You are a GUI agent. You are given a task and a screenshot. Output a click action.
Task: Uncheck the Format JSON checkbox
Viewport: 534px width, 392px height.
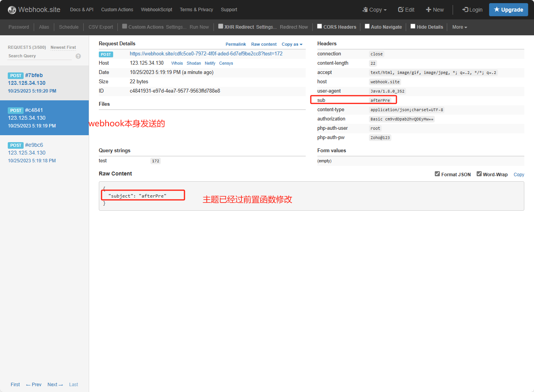[x=437, y=174]
